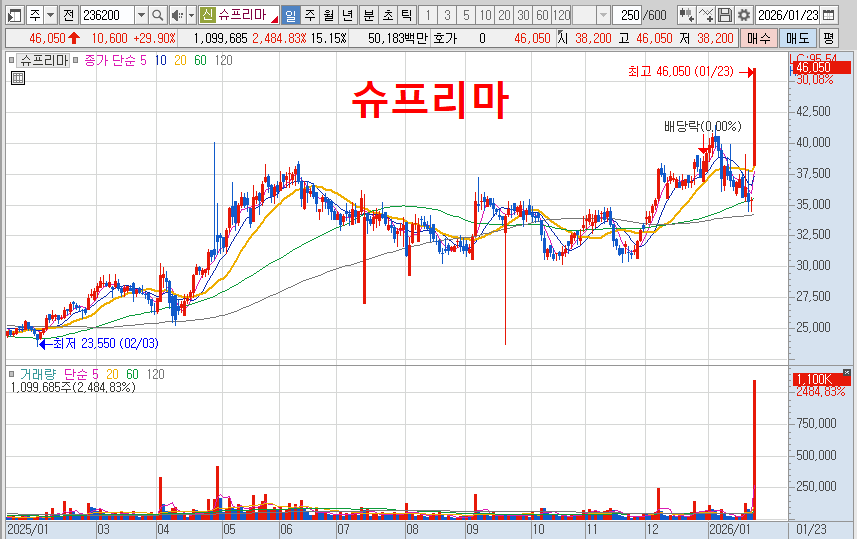
Task: Choose the 10 interval button
Action: (485, 15)
